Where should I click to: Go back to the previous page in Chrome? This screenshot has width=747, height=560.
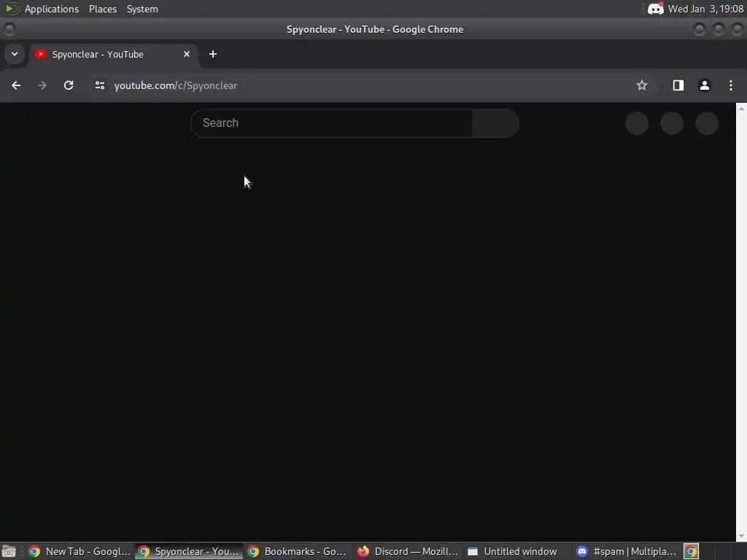point(16,86)
